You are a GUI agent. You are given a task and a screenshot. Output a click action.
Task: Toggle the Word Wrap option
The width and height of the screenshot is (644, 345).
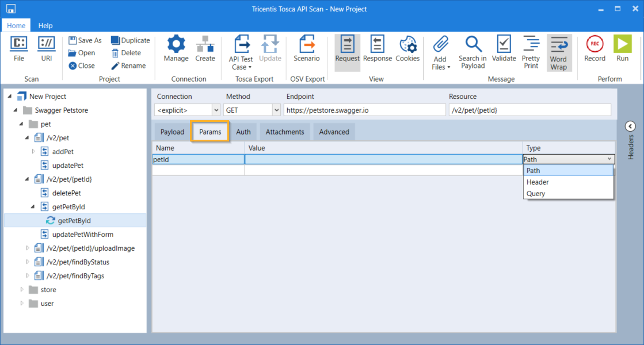558,52
